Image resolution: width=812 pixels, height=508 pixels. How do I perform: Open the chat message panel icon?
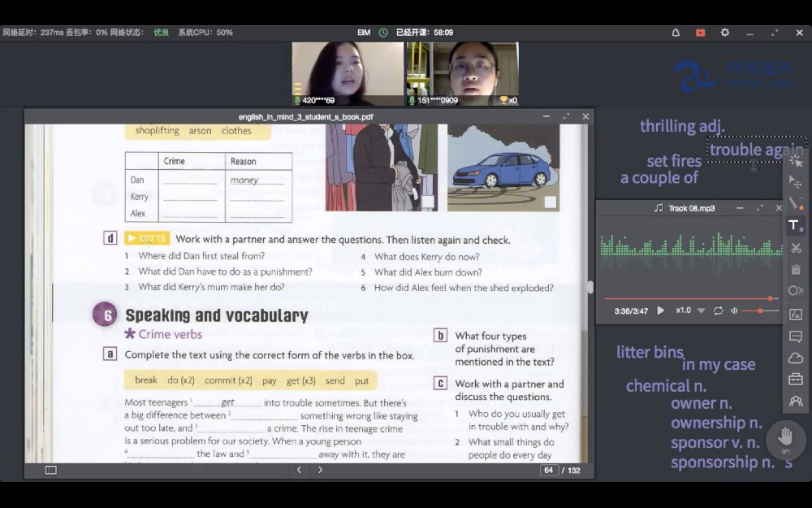pyautogui.click(x=795, y=336)
